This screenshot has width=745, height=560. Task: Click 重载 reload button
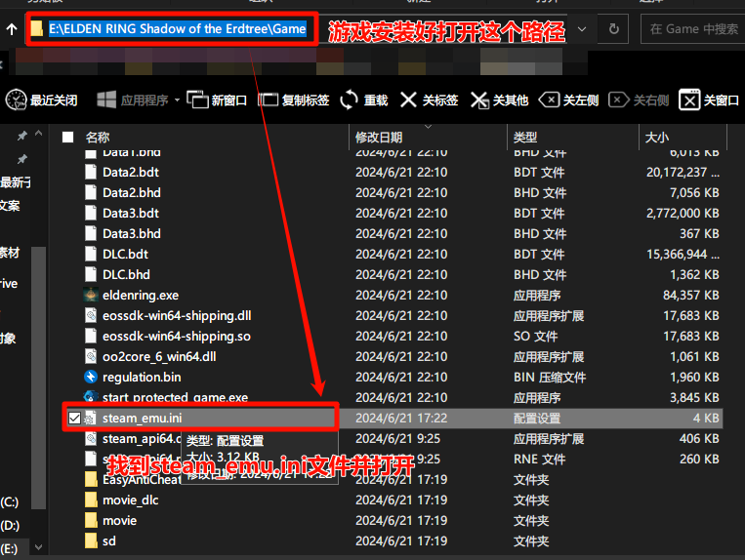click(x=364, y=100)
